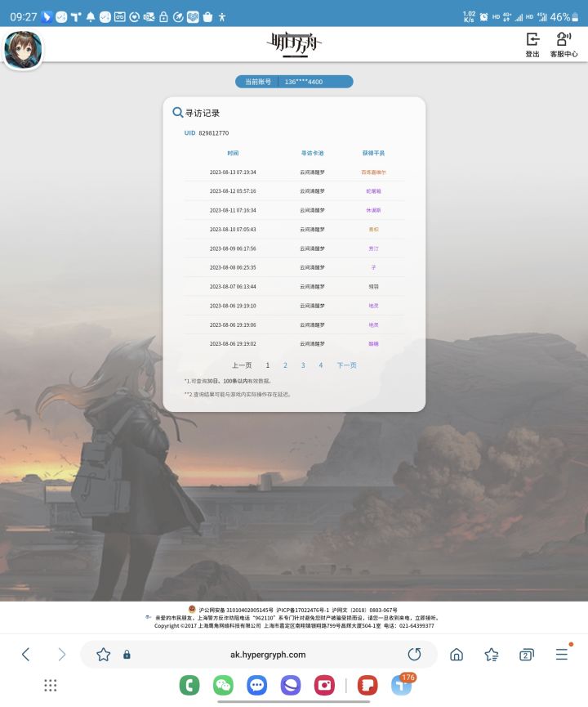This screenshot has width=588, height=707.
Task: Click operator name in 2023-08-12 row
Action: click(x=373, y=191)
